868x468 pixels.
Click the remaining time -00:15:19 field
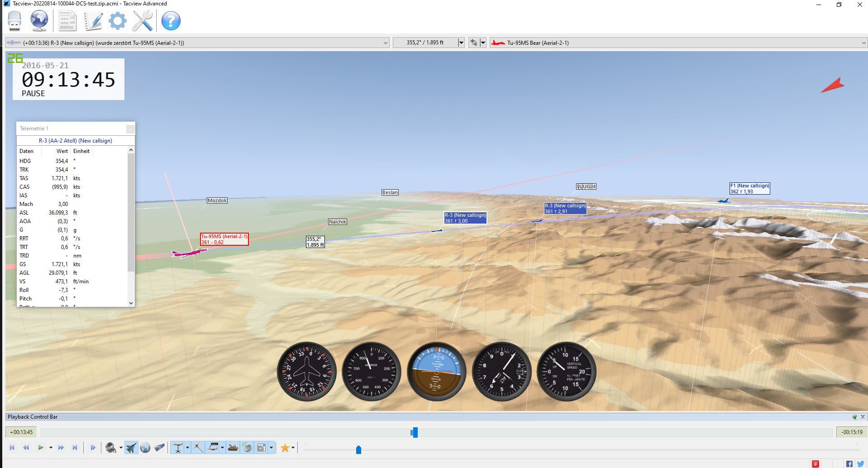(x=852, y=432)
